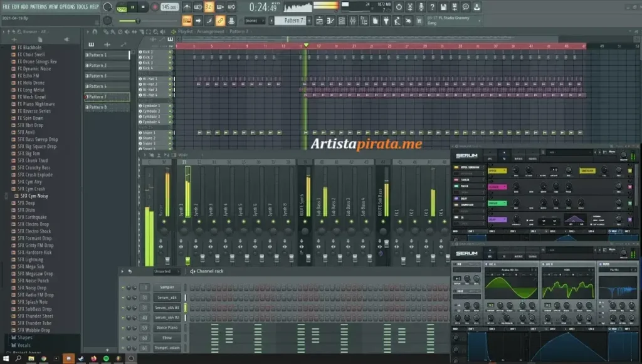
Task: Open audio editor scissors icon
Action: pos(410,7)
